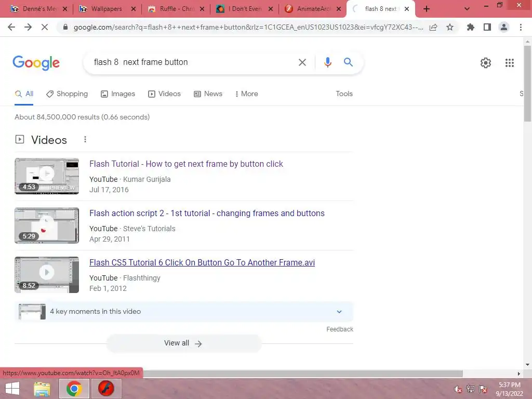This screenshot has width=532, height=399.
Task: Open the Chrome three-dot menu
Action: pos(521,27)
